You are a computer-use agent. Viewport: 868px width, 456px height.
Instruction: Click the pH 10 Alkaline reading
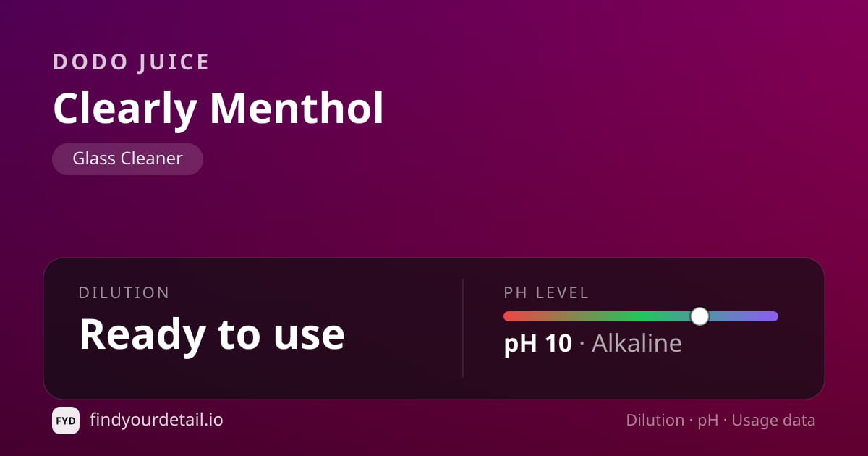[x=592, y=343]
